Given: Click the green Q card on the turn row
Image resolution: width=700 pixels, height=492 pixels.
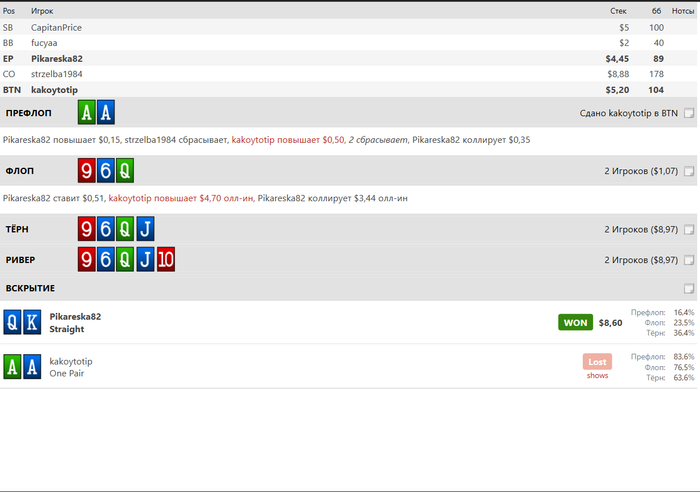Looking at the screenshot, I should pos(125,229).
